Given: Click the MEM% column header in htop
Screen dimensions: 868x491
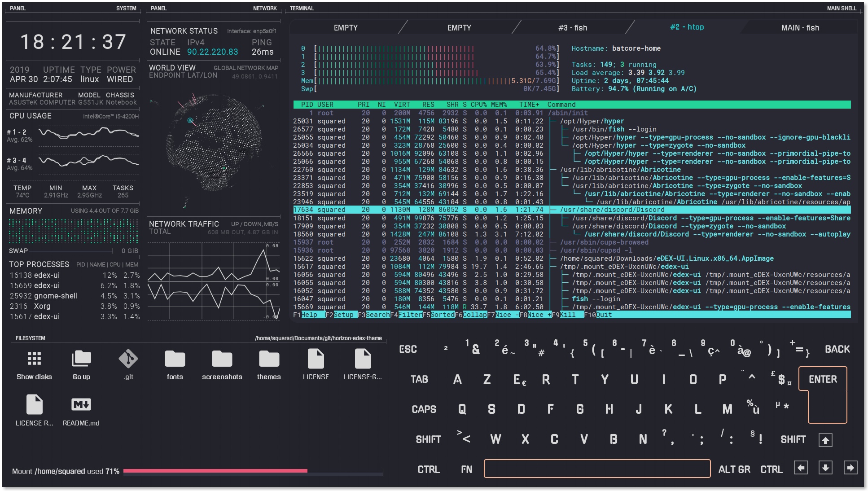Looking at the screenshot, I should [499, 105].
